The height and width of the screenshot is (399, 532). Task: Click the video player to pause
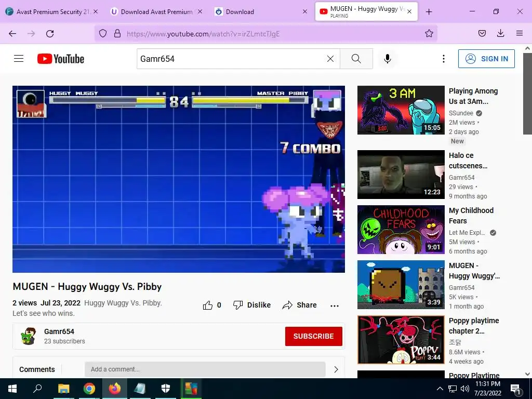click(179, 179)
